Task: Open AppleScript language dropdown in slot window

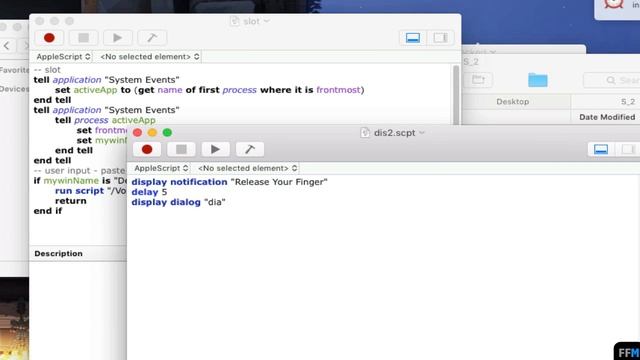Action: click(x=63, y=57)
